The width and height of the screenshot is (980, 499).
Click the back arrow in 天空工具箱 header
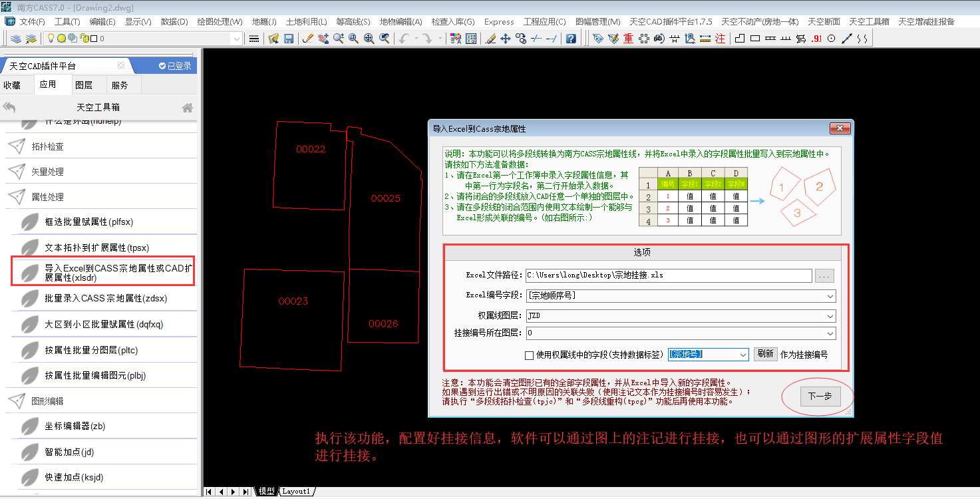pos(9,107)
